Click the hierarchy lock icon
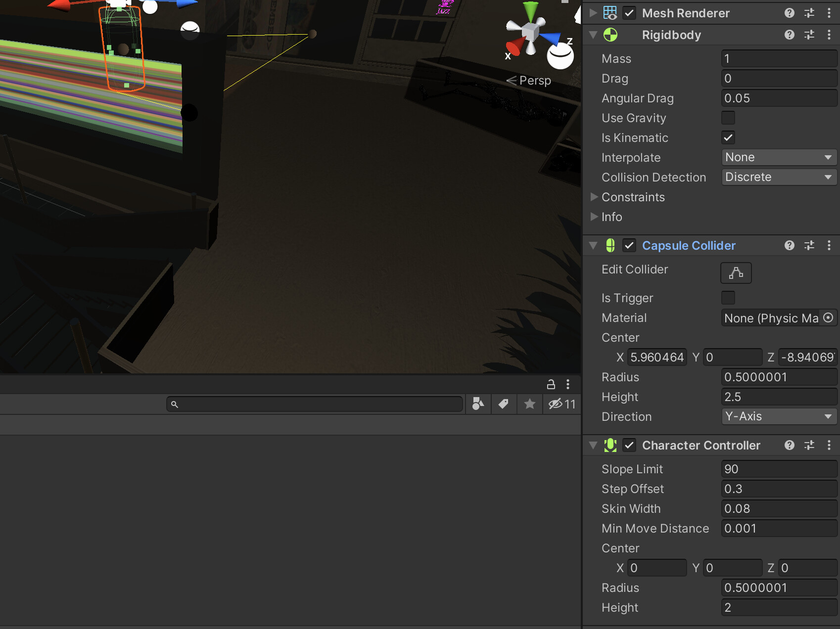Image resolution: width=840 pixels, height=629 pixels. point(551,384)
